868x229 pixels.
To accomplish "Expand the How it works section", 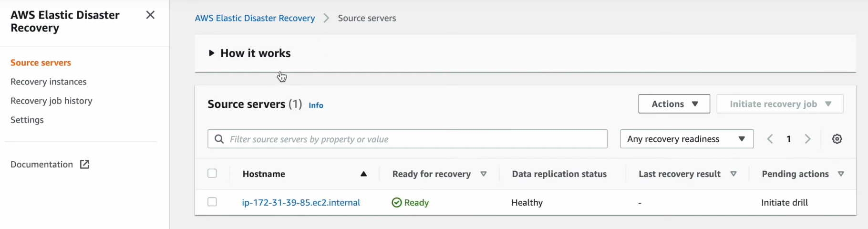I will (250, 53).
